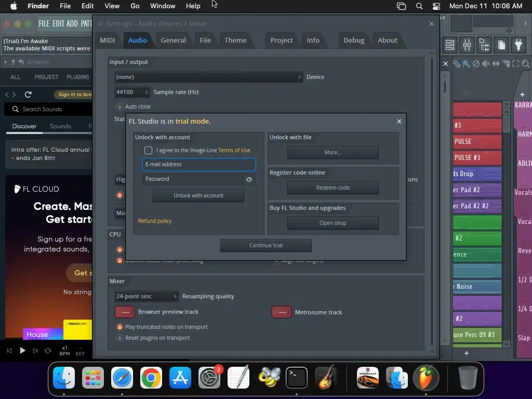
Task: Close the playlist picker panel with X
Action: pos(445,63)
